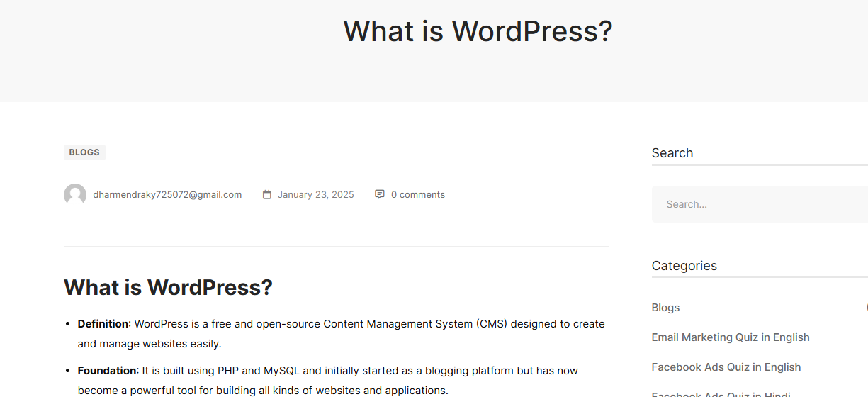Click the January 23, 2025 date
This screenshot has height=397, width=868.
pos(316,194)
